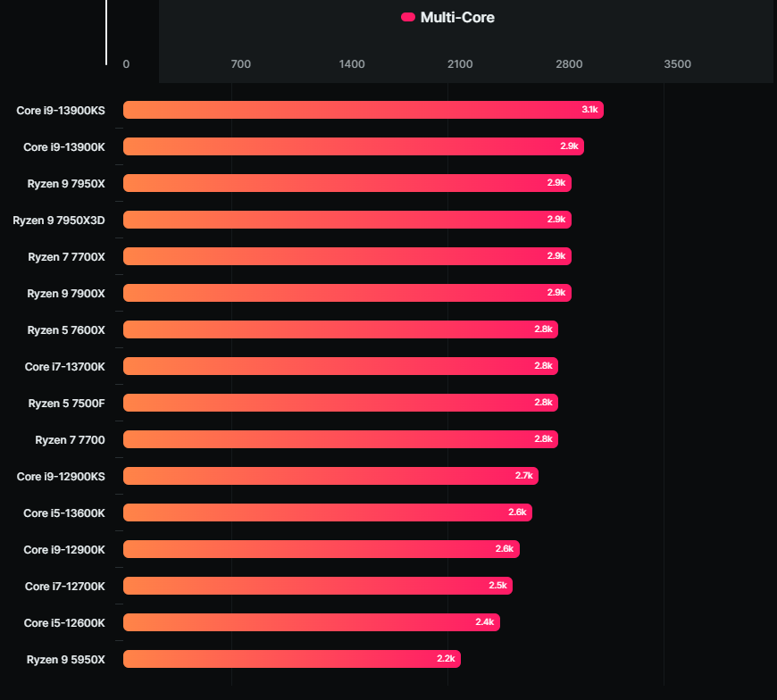
Task: Click the Ryzen 7 7700 label
Action: (x=70, y=440)
